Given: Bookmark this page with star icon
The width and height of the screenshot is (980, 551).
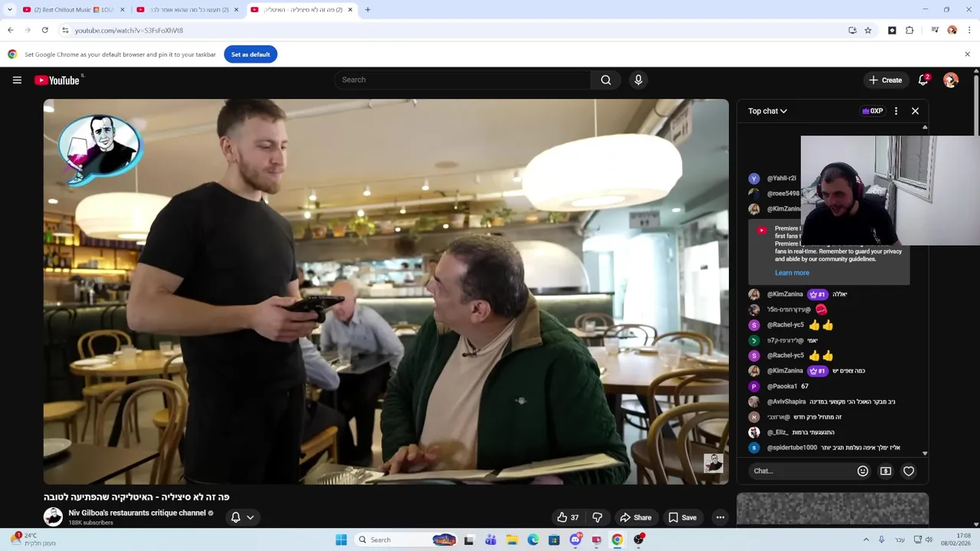Looking at the screenshot, I should [x=868, y=30].
